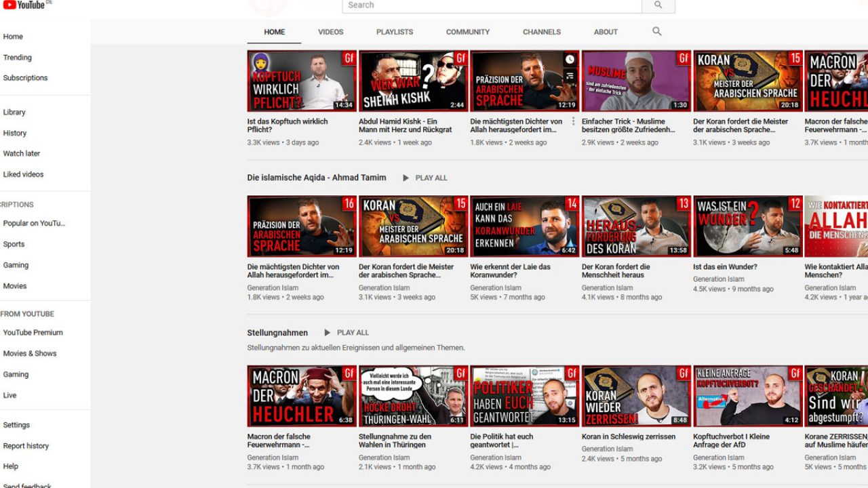Open YouTube Premium from the sidebar
The image size is (868, 488).
pos(33,332)
